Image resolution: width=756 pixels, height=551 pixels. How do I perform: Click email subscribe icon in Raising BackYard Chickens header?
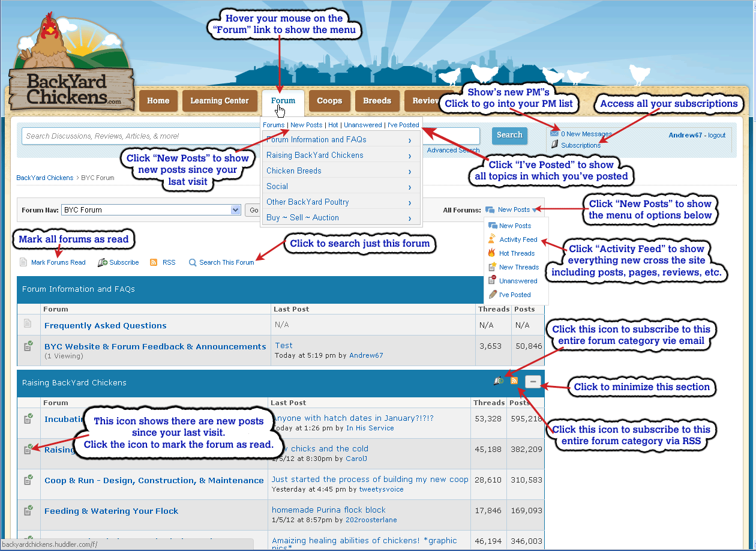click(499, 381)
